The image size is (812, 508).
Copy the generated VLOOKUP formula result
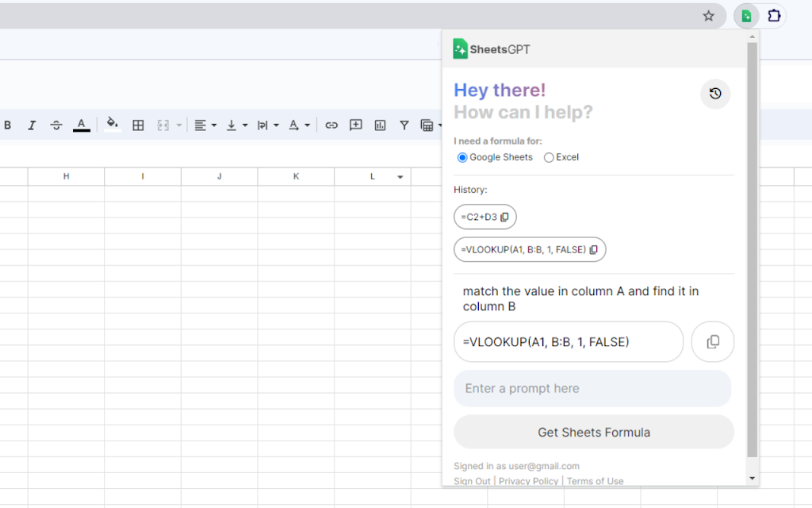713,341
